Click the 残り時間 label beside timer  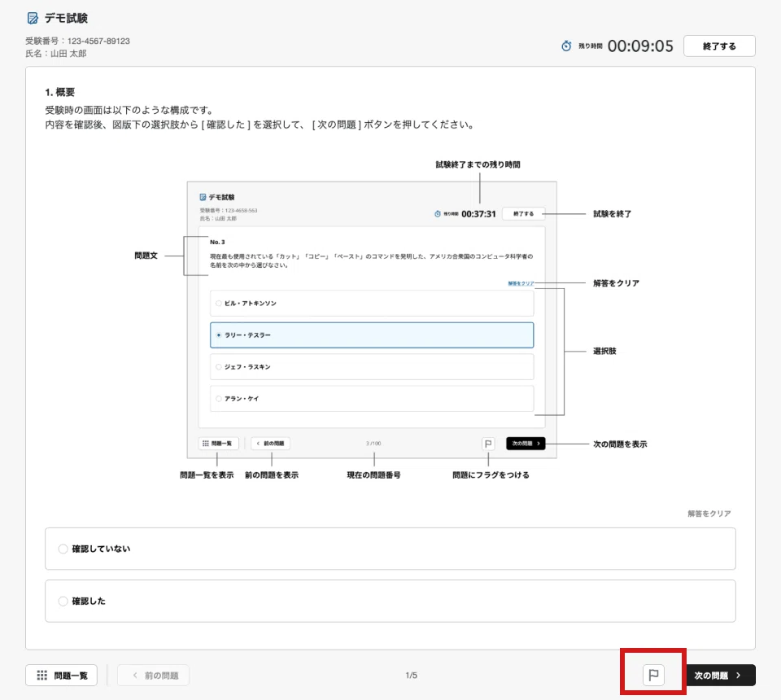tap(591, 46)
